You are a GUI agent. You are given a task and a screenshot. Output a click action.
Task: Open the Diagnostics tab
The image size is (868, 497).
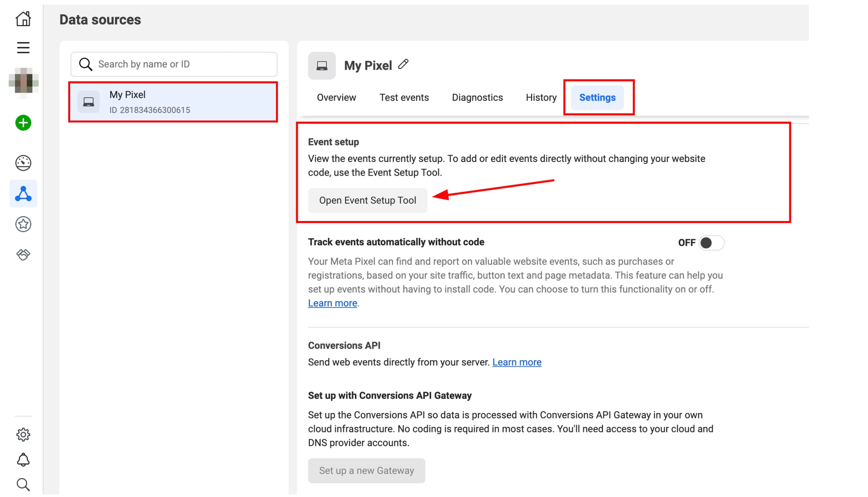click(477, 97)
